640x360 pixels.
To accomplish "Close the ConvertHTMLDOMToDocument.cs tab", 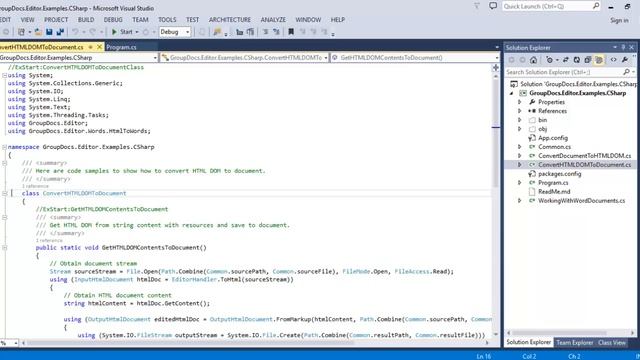I will (99, 47).
